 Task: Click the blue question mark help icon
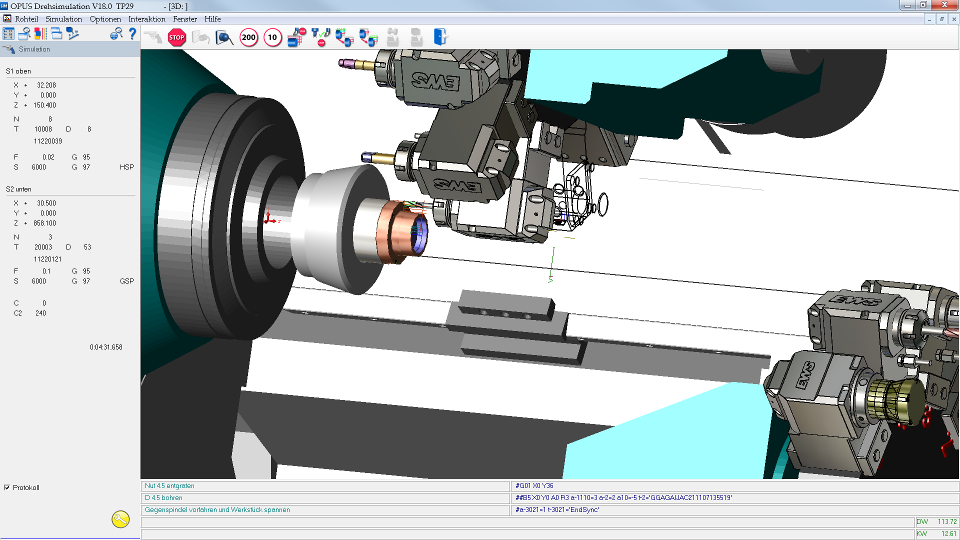pos(132,33)
